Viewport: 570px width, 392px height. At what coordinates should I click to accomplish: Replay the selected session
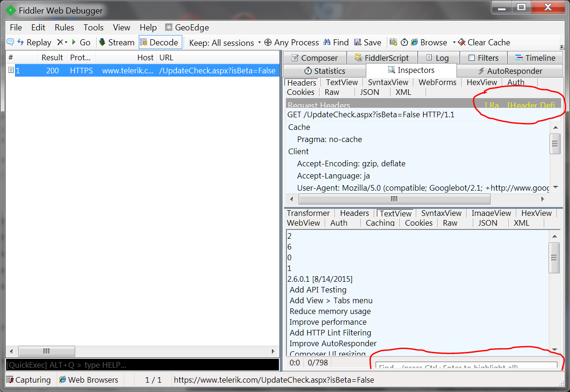tap(35, 42)
